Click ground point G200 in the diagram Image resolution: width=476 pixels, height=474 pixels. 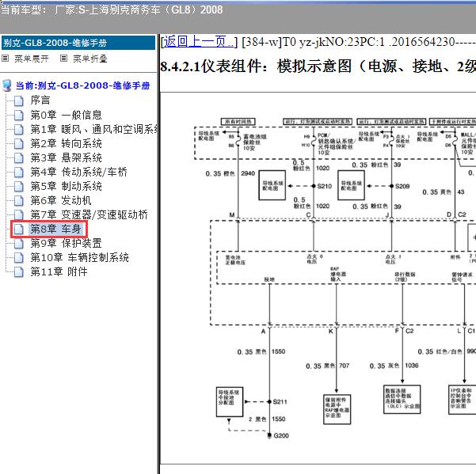(x=281, y=436)
